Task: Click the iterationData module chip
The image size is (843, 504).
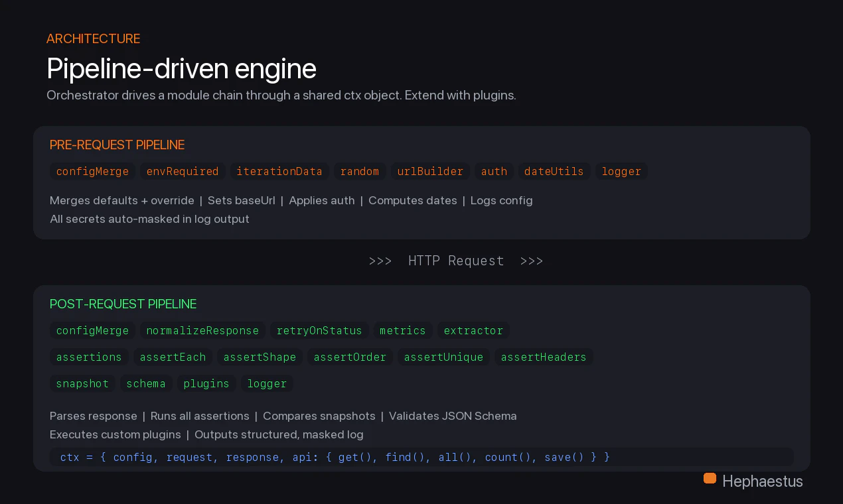Action: pos(279,171)
